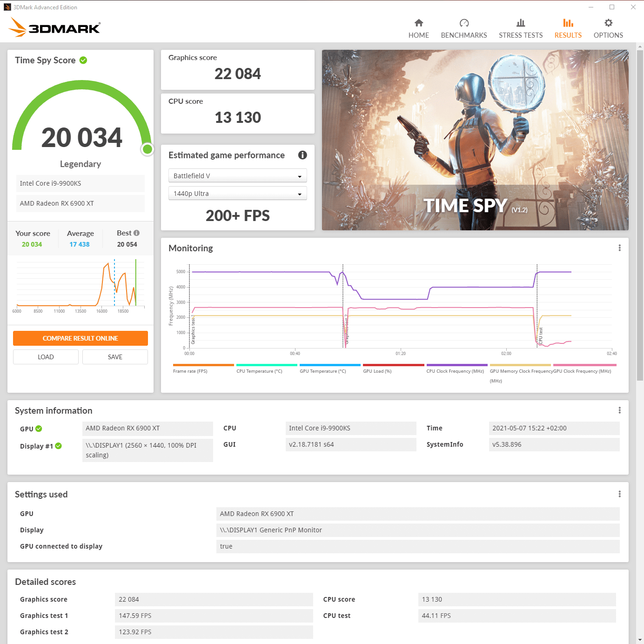
Task: Open the Monitoring three-dot menu
Action: 619,248
